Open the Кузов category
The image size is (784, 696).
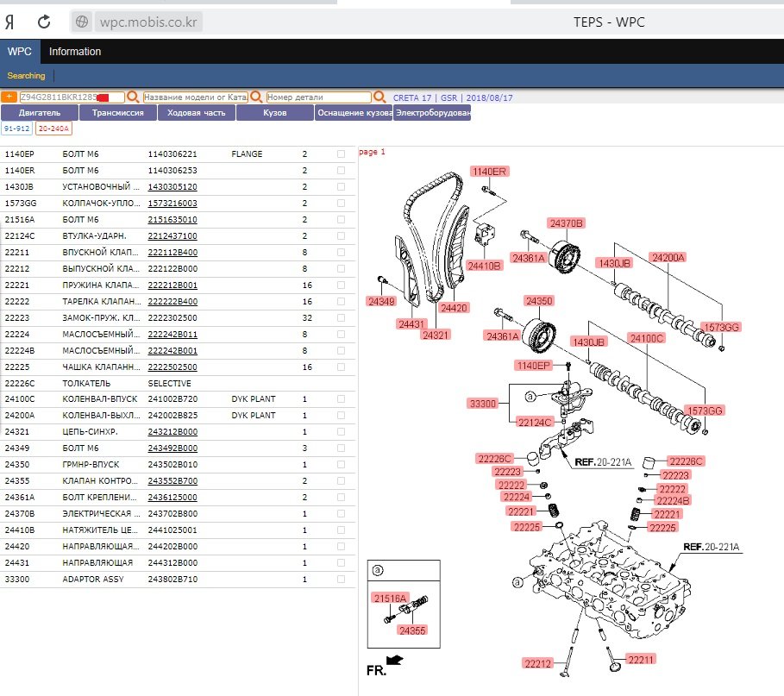(x=275, y=113)
